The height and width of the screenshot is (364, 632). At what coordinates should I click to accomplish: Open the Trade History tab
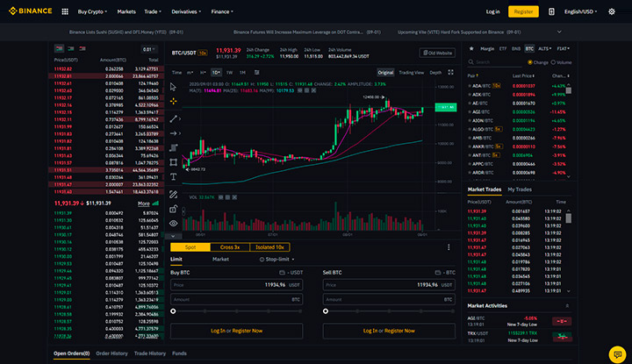tap(150, 353)
